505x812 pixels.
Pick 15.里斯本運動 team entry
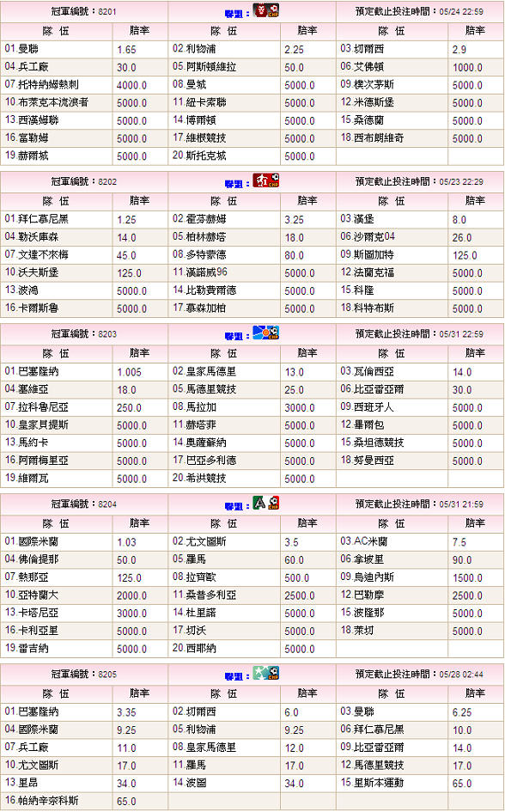point(372,783)
